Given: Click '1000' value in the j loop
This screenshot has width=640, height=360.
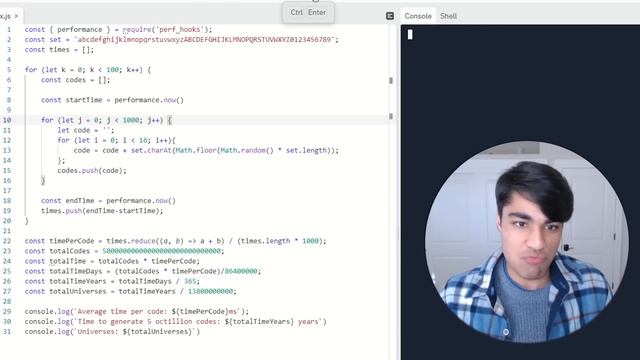Looking at the screenshot, I should coord(131,120).
